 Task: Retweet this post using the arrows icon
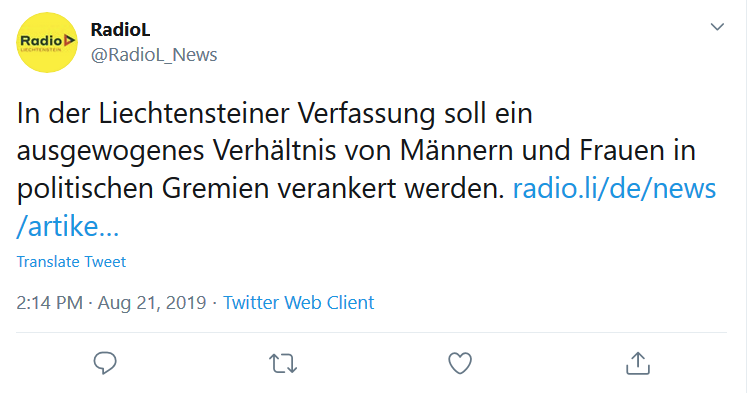click(x=283, y=363)
